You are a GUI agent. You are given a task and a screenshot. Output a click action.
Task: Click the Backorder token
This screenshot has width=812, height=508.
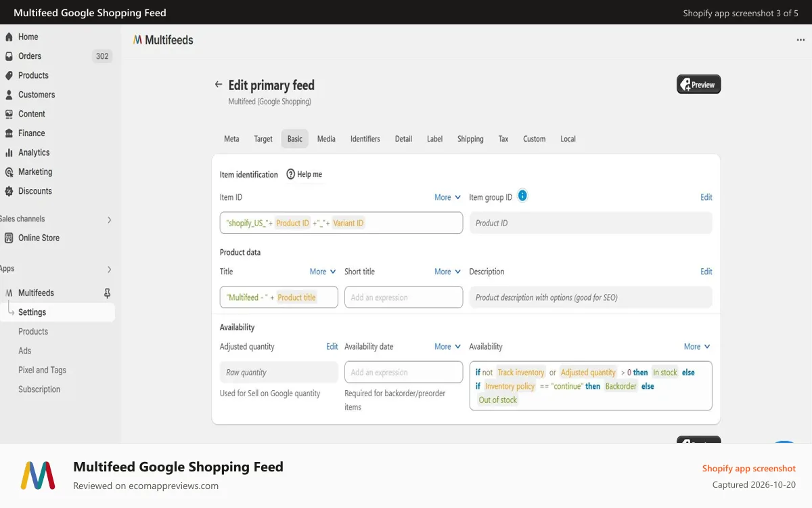pyautogui.click(x=621, y=386)
